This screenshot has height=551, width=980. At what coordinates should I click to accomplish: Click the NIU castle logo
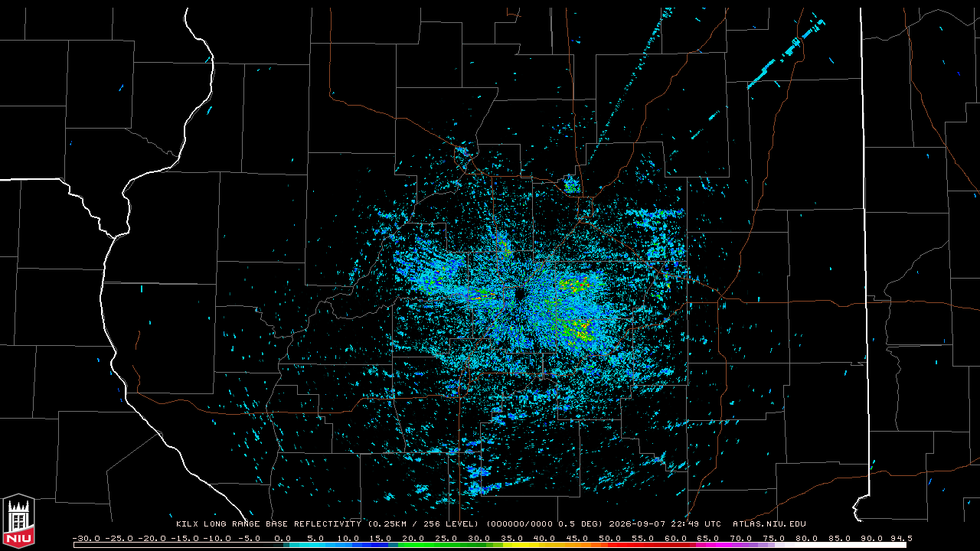[x=18, y=523]
